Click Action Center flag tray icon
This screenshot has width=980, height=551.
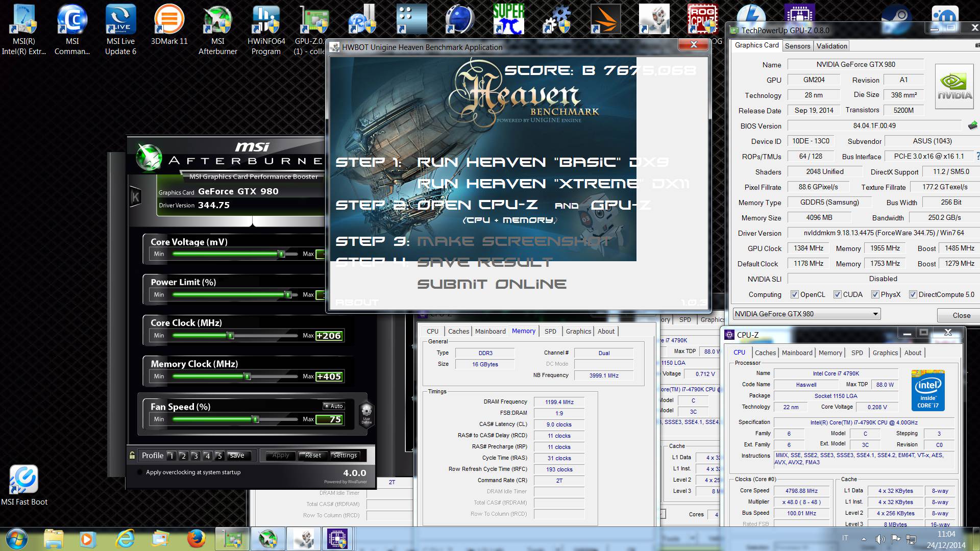click(x=896, y=539)
